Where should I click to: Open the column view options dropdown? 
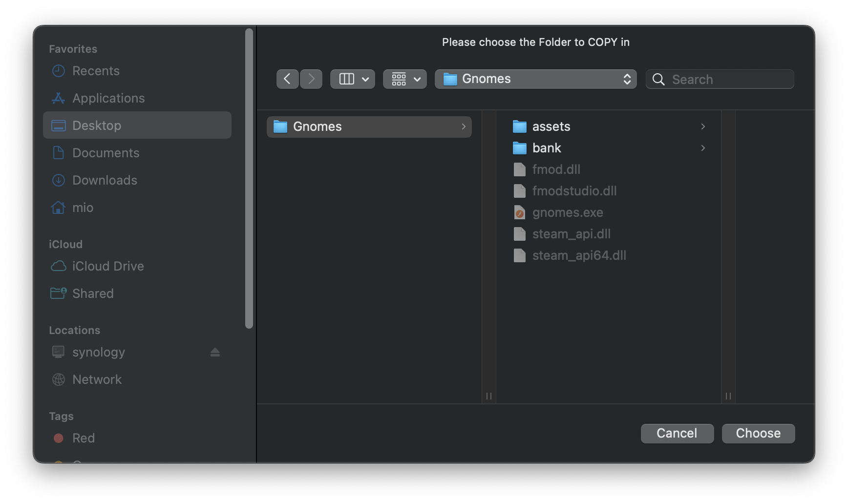point(352,79)
